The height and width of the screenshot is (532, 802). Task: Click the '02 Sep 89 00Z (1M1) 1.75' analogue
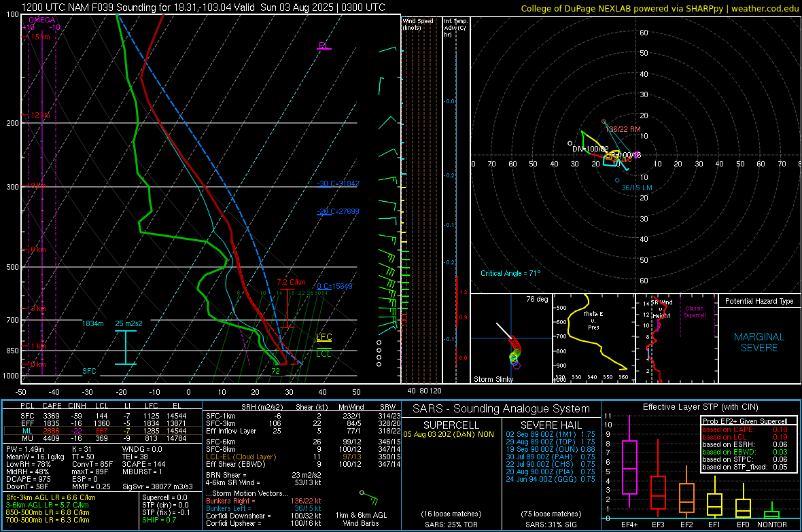coord(551,434)
